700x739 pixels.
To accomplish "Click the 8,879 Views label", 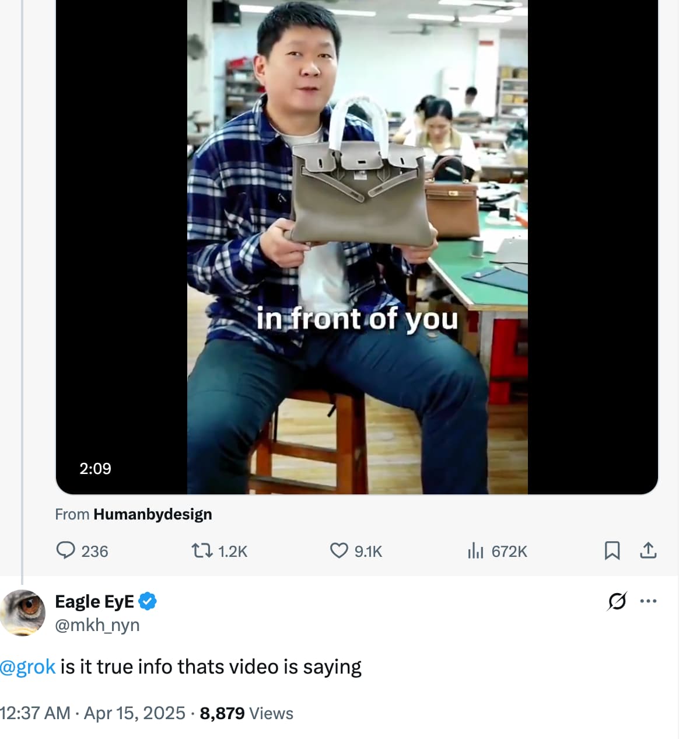I will 246,713.
